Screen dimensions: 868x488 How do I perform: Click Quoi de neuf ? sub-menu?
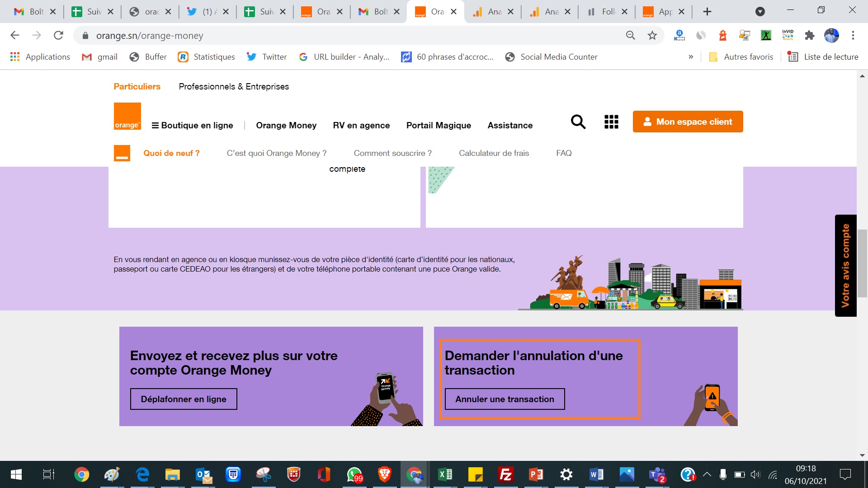171,153
